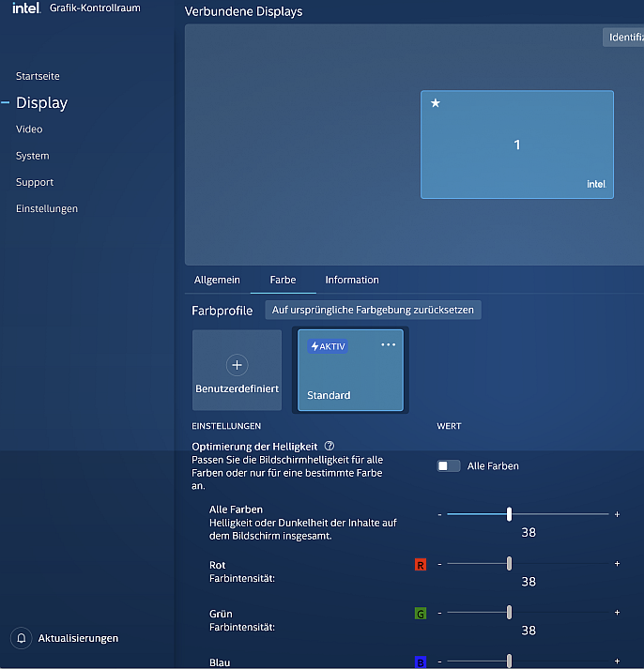The height and width of the screenshot is (669, 644).
Task: Open Video section in sidebar
Action: click(29, 129)
